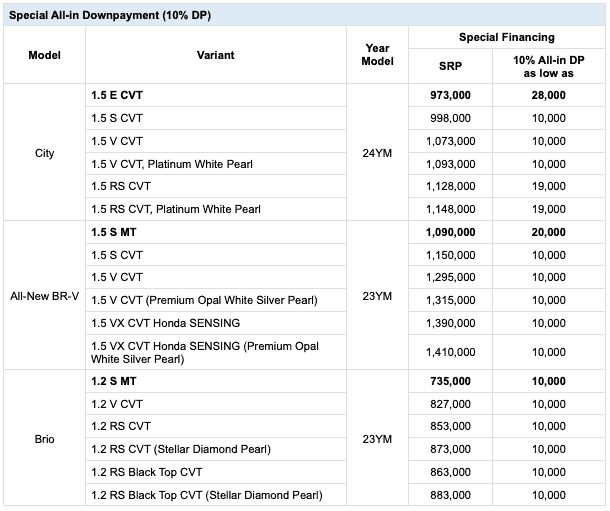Click the Year Model column header
Image resolution: width=610 pixels, height=511 pixels.
tap(377, 55)
